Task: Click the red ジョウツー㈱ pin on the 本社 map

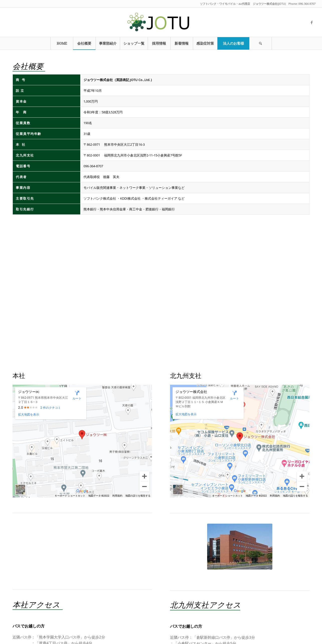Action: tap(82, 434)
